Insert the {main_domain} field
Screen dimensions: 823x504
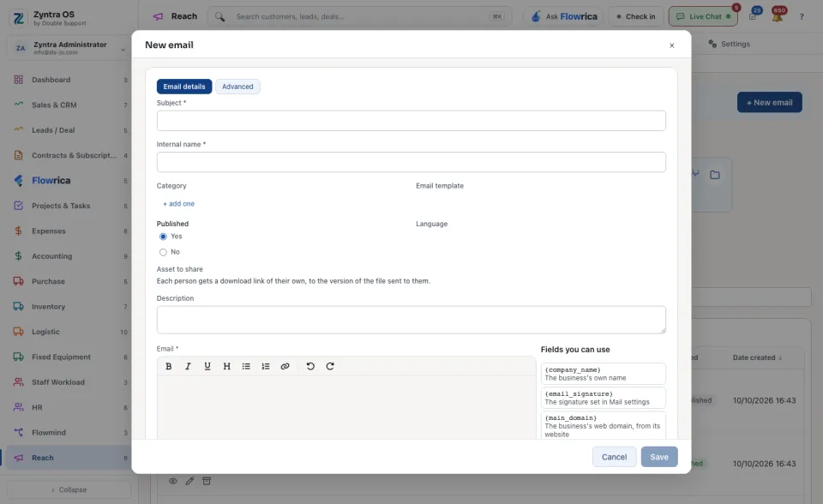[x=603, y=426]
